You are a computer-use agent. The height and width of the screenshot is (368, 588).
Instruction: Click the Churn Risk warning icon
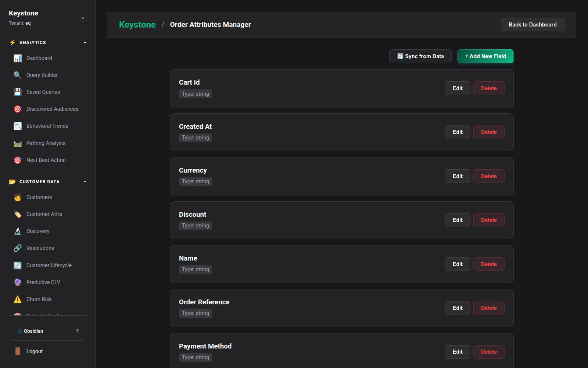(18, 299)
